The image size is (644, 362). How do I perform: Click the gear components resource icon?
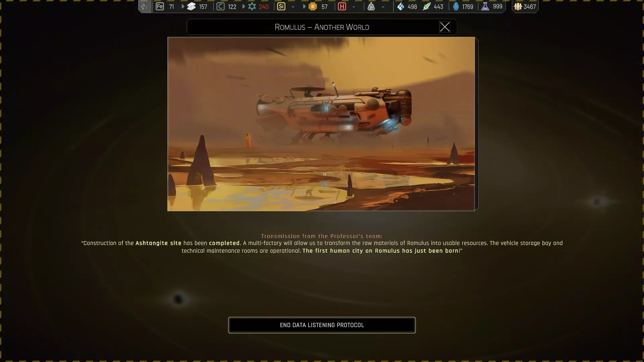pos(252,6)
